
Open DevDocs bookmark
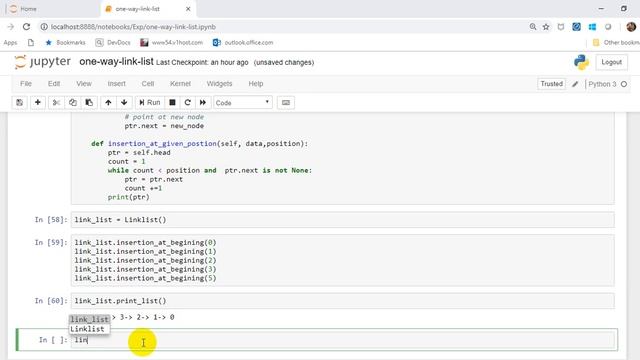click(x=113, y=42)
